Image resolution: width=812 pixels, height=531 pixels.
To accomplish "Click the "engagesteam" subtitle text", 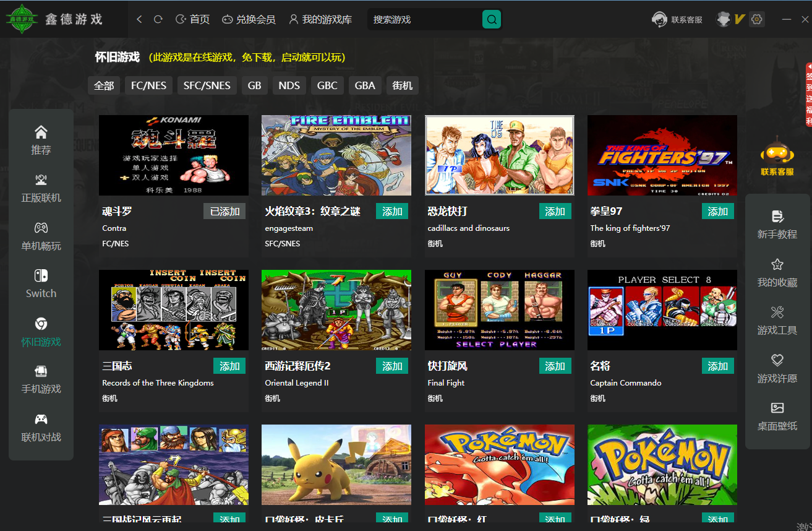I will tap(289, 228).
